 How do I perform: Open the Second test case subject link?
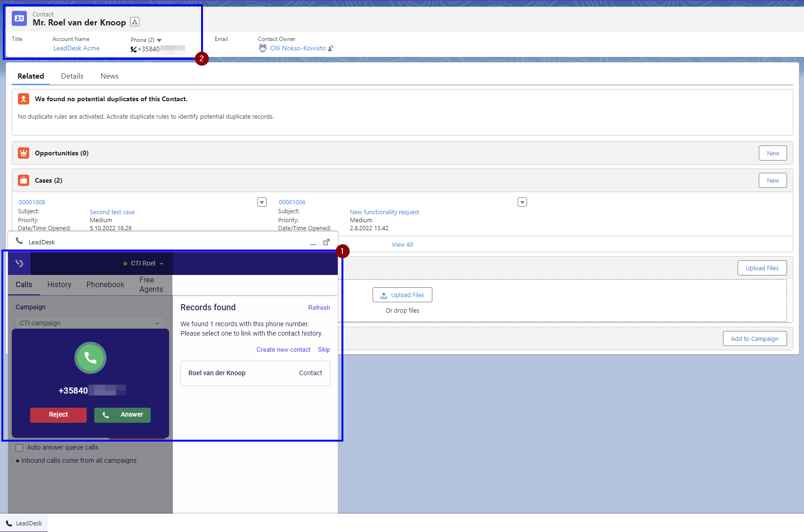[112, 212]
